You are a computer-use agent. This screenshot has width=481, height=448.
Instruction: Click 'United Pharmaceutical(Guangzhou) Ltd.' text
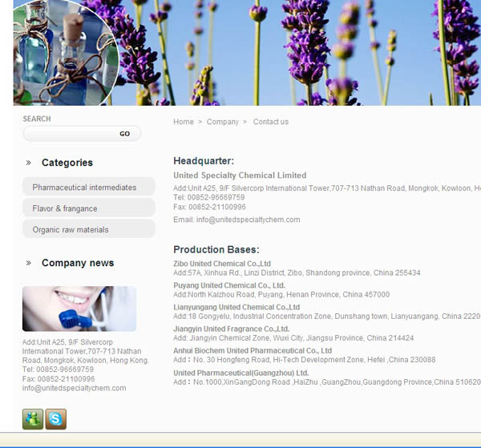pyautogui.click(x=241, y=373)
